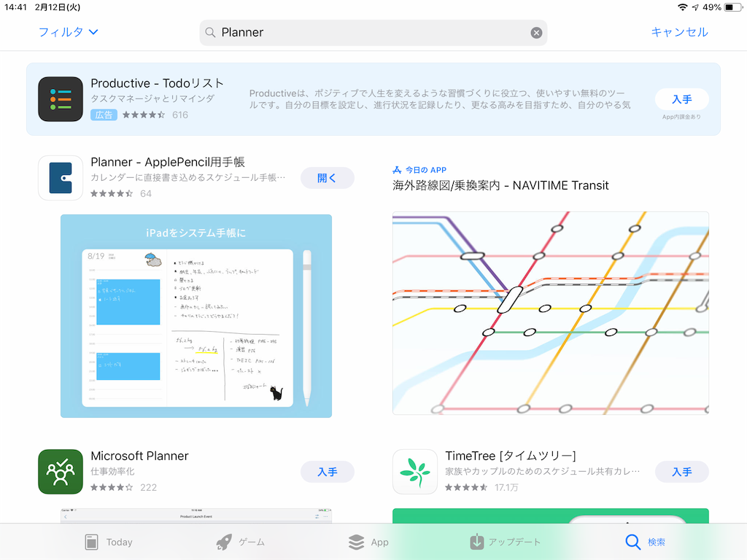View the NAVITIME transit map image
This screenshot has width=747, height=560.
pos(550,313)
